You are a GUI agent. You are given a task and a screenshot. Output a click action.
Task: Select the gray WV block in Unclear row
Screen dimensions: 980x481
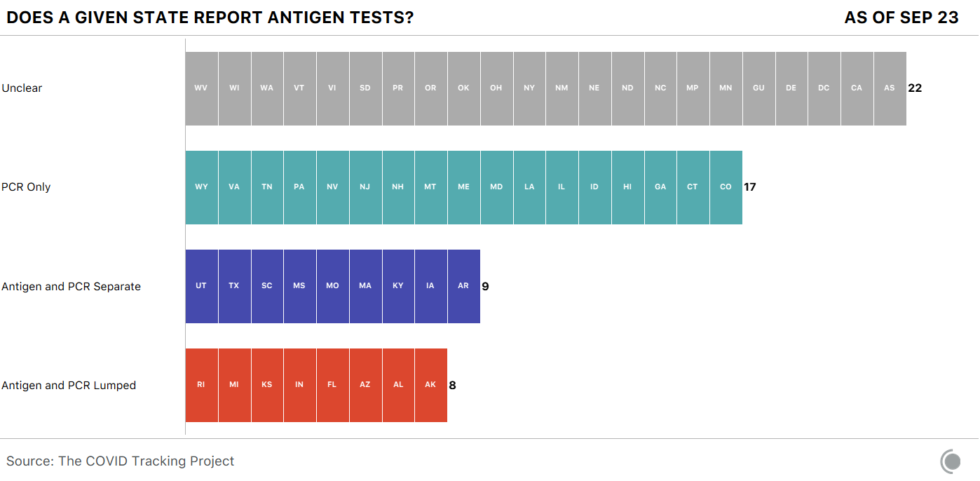click(x=201, y=88)
